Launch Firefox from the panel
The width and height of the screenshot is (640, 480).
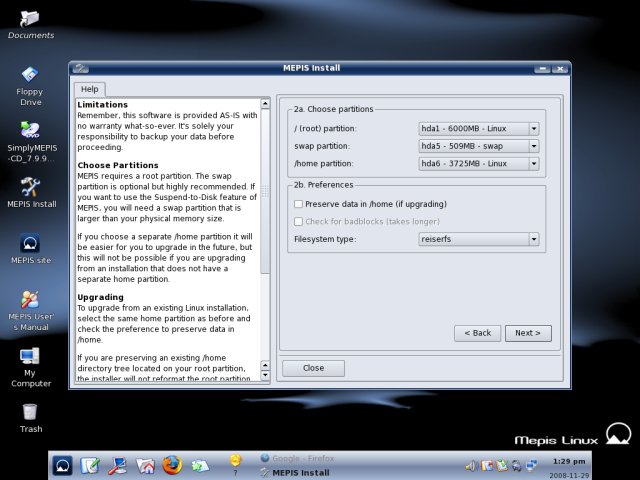coord(172,465)
